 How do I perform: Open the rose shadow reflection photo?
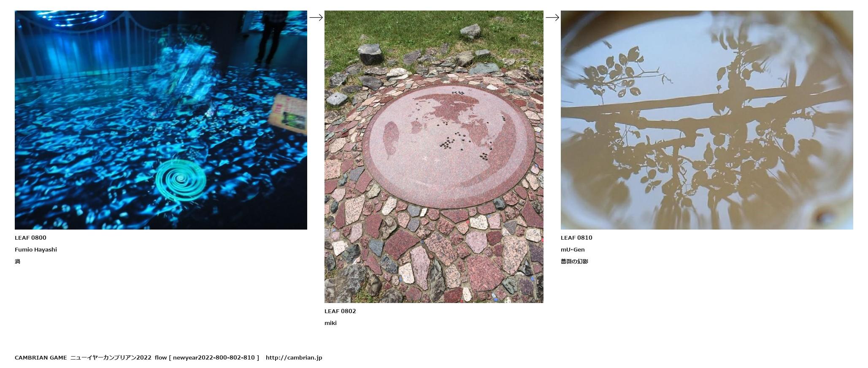(x=707, y=120)
